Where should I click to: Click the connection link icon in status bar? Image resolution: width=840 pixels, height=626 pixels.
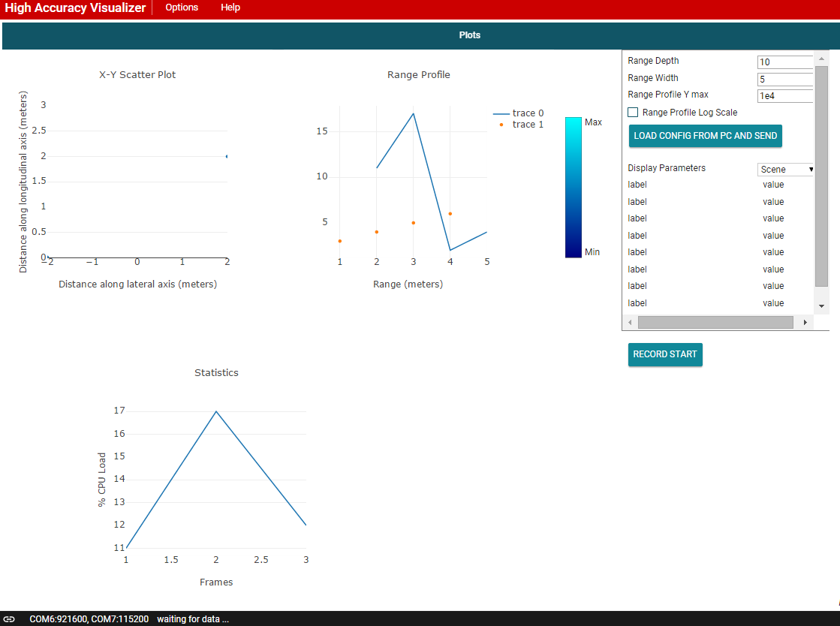point(10,618)
